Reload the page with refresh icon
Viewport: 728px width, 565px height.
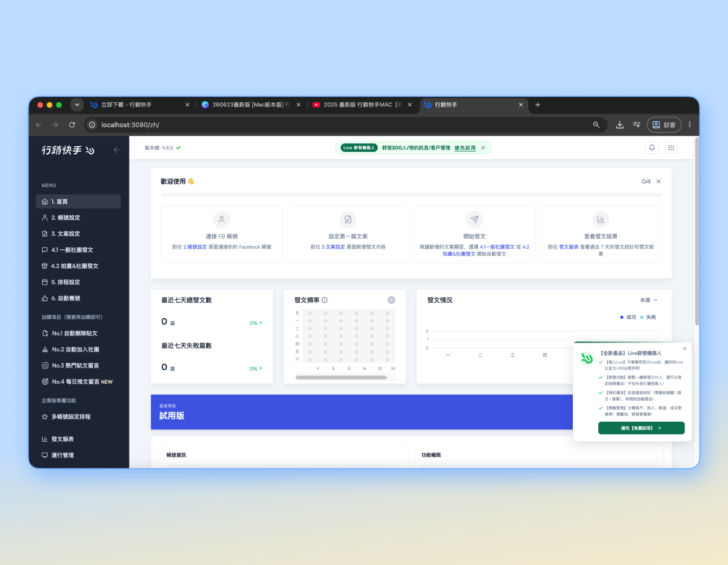(x=72, y=124)
